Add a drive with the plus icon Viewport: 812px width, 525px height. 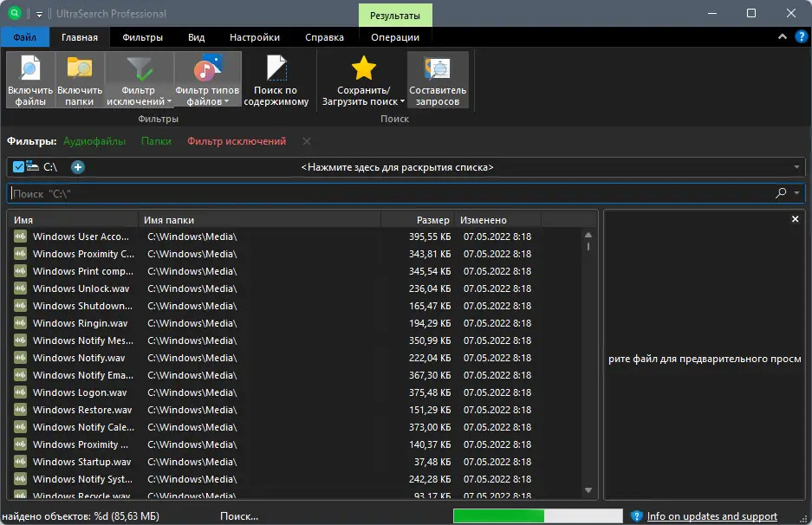point(78,167)
